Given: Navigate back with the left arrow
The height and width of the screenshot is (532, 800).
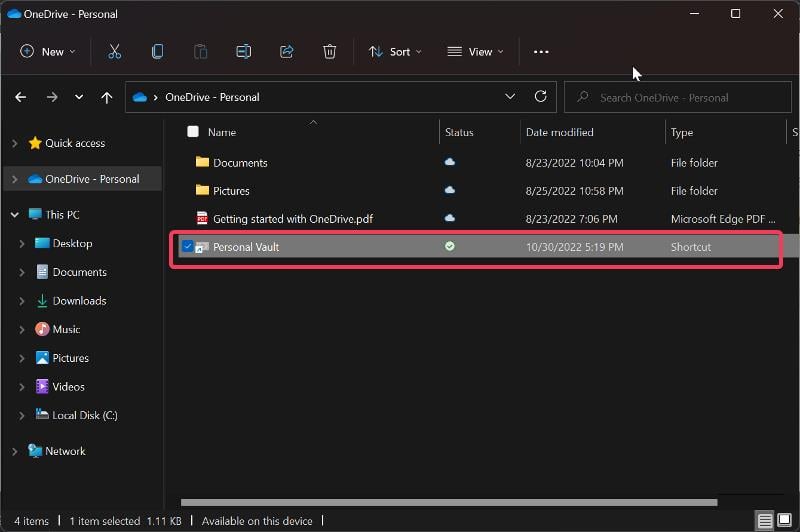Looking at the screenshot, I should point(21,97).
